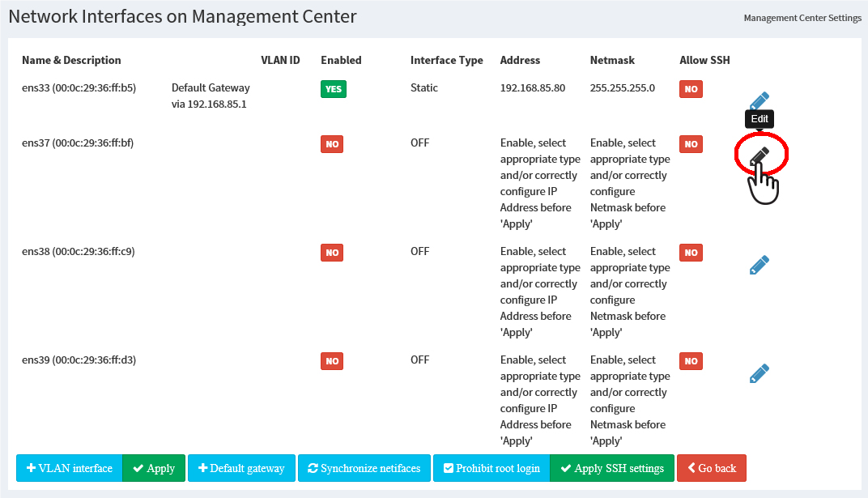Toggle the Enabled NO badge for ens39
868x498 pixels.
coord(332,361)
